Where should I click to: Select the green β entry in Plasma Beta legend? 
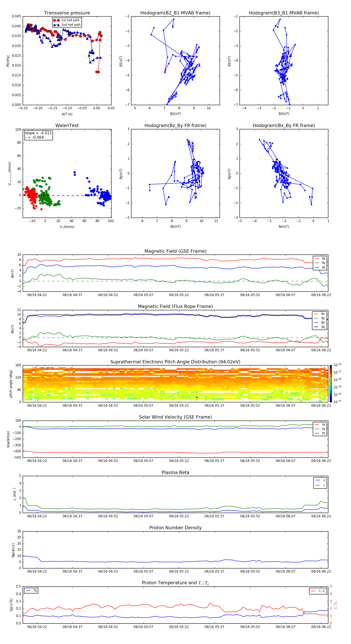click(x=320, y=485)
